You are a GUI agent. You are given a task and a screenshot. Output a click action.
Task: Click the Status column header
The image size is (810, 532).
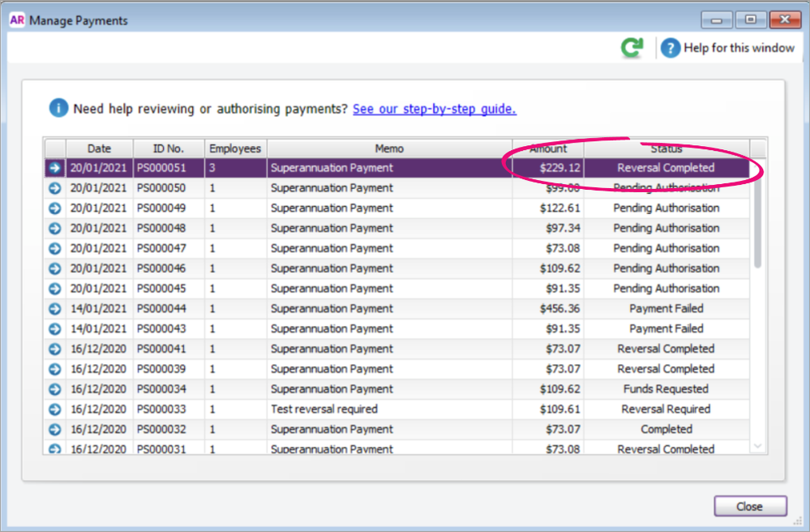point(666,148)
